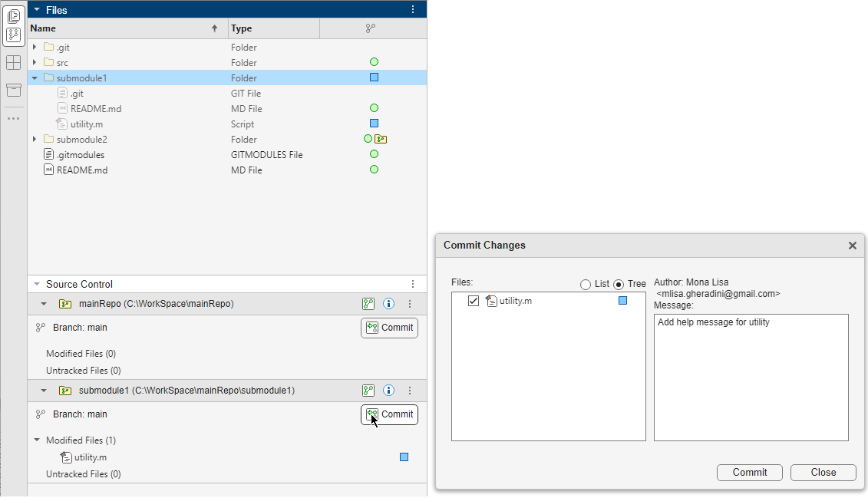Click inside the commit Message text field
Viewport: 868px width, 498px height.
(751, 376)
